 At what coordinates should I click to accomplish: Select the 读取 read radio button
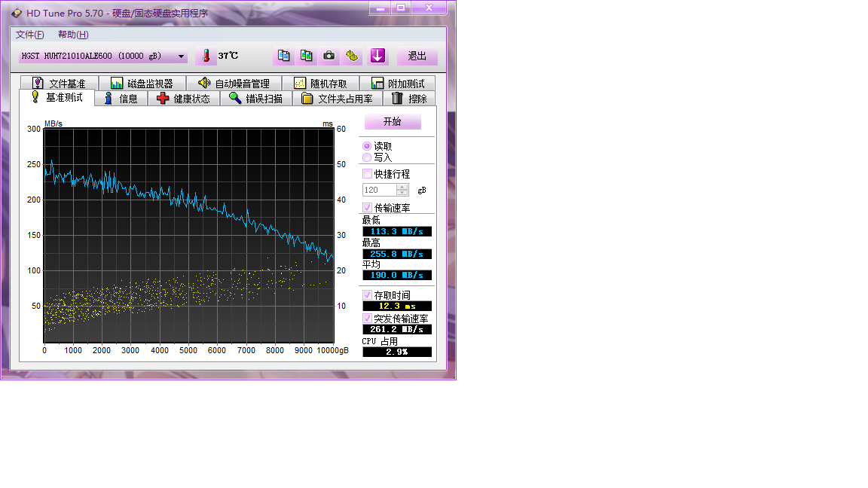pyautogui.click(x=367, y=146)
